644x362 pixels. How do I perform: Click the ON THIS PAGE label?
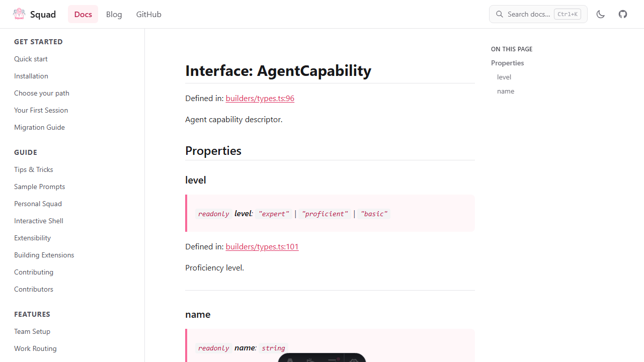512,49
